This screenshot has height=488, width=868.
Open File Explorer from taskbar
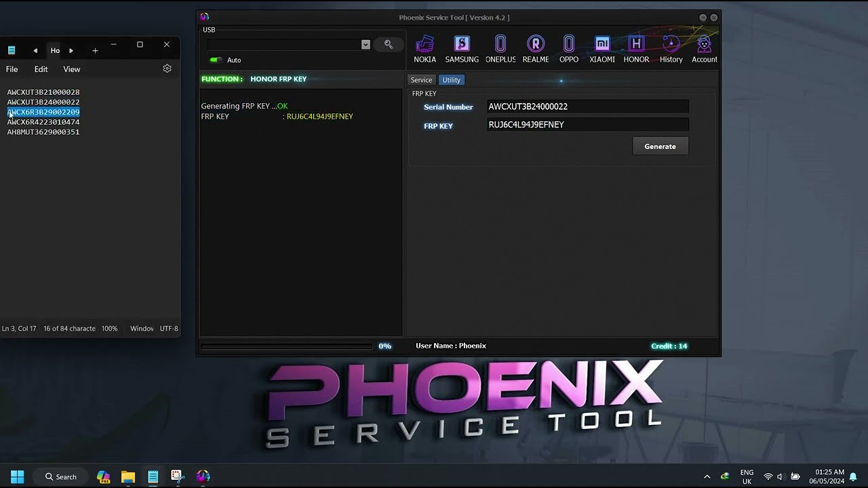(128, 476)
